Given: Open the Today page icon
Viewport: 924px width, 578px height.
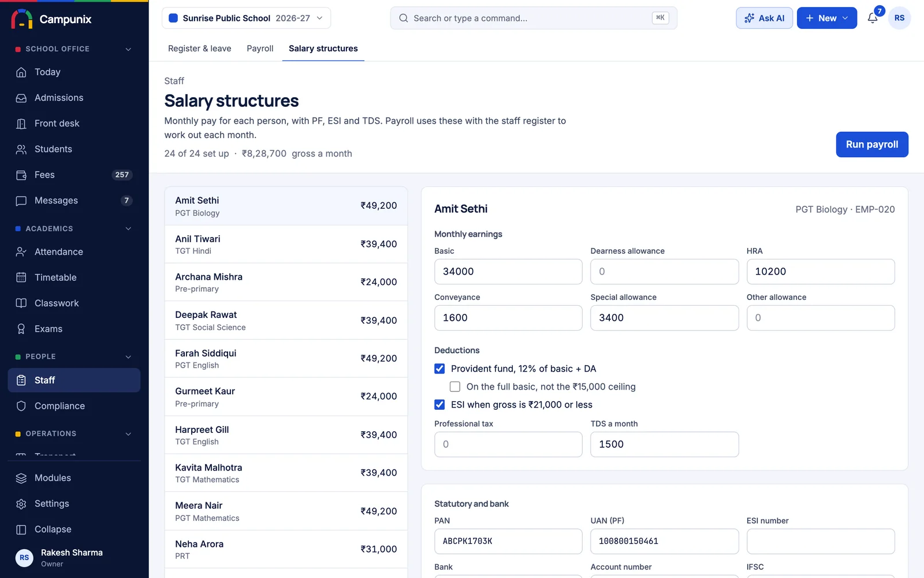Looking at the screenshot, I should pyautogui.click(x=21, y=72).
